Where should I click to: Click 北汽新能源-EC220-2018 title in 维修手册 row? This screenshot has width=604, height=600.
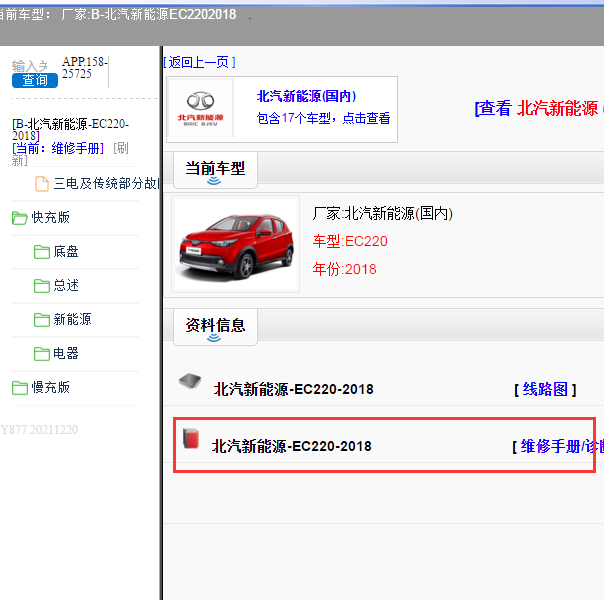pyautogui.click(x=292, y=446)
